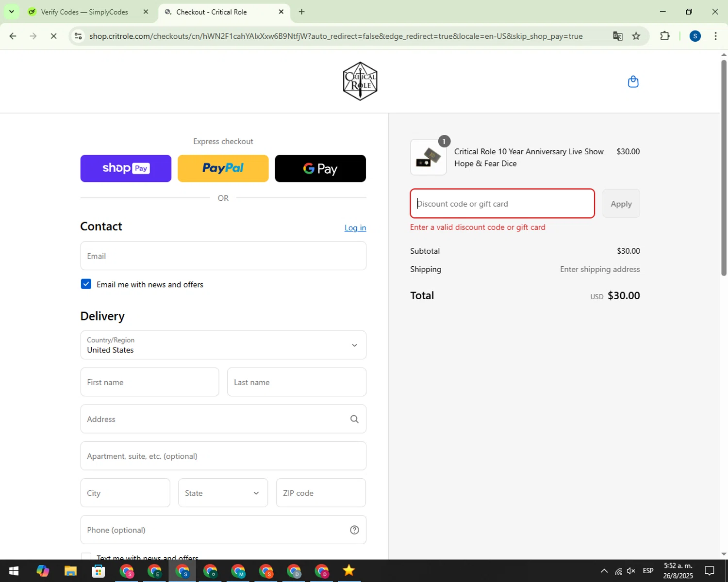Viewport: 728px width, 582px height.
Task: Stop page loading with the X button
Action: pyautogui.click(x=53, y=36)
